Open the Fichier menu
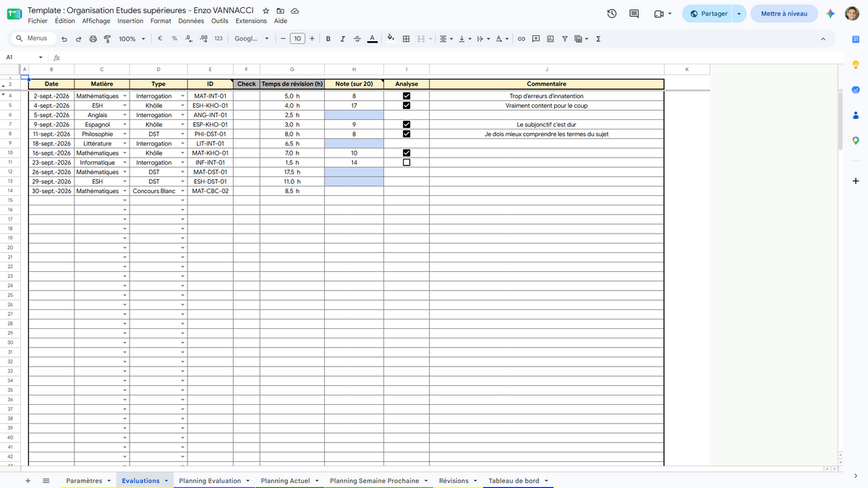 [x=38, y=21]
